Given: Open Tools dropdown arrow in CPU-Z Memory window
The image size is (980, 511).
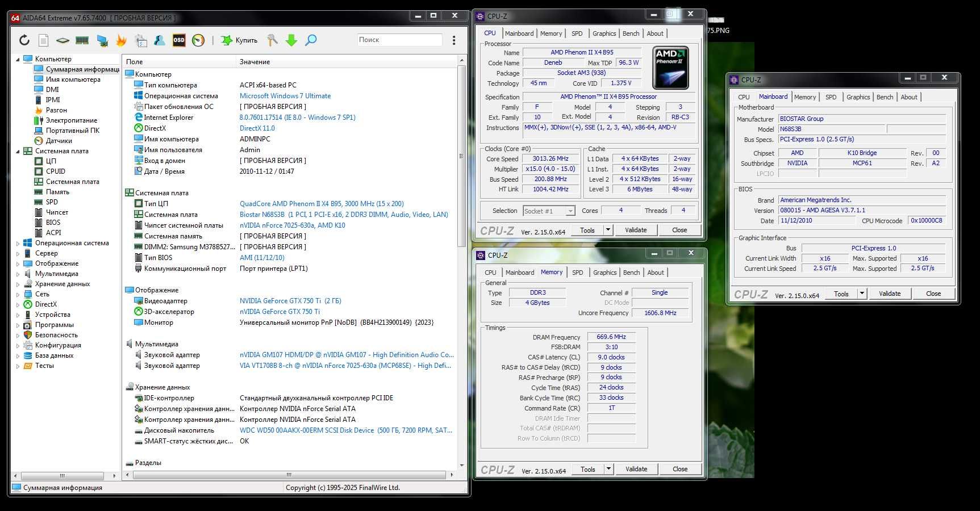Looking at the screenshot, I should pyautogui.click(x=608, y=469).
